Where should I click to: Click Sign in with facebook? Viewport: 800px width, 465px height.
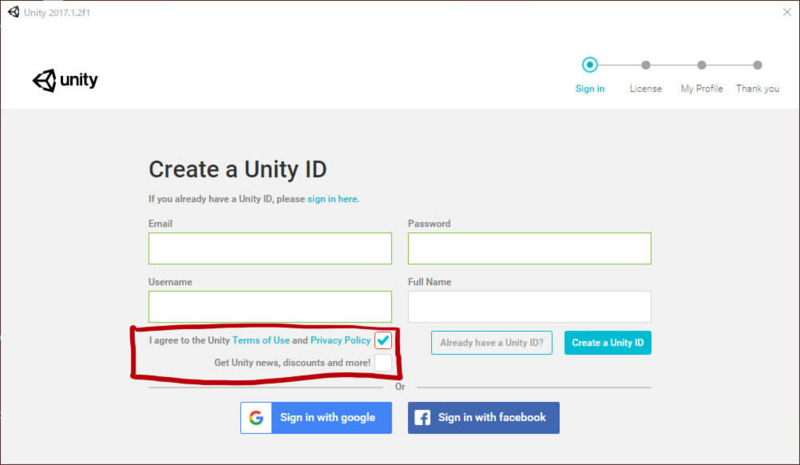pyautogui.click(x=483, y=418)
